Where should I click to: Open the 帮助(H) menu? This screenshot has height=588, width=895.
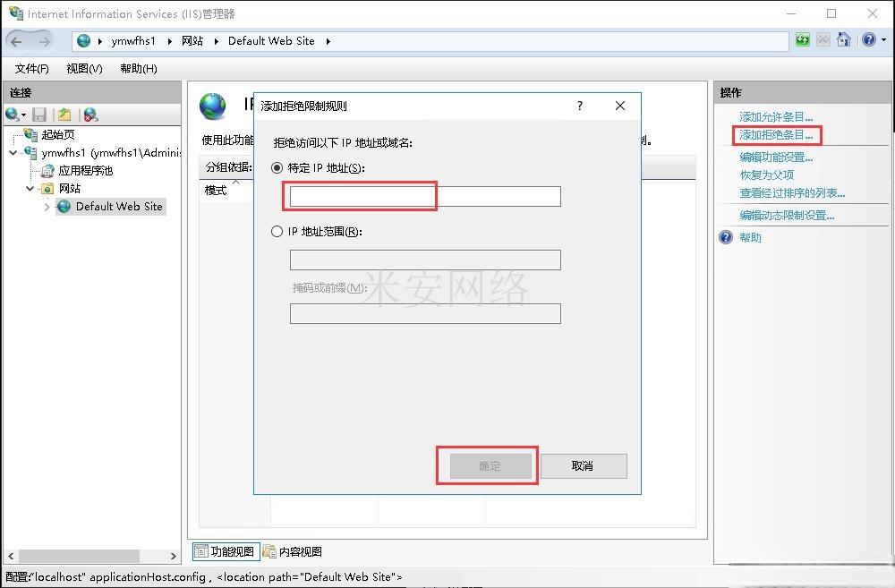pos(139,69)
